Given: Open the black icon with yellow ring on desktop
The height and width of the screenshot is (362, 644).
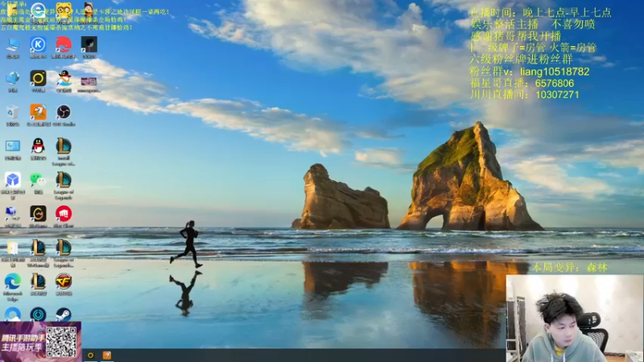Looking at the screenshot, I should pos(38,78).
